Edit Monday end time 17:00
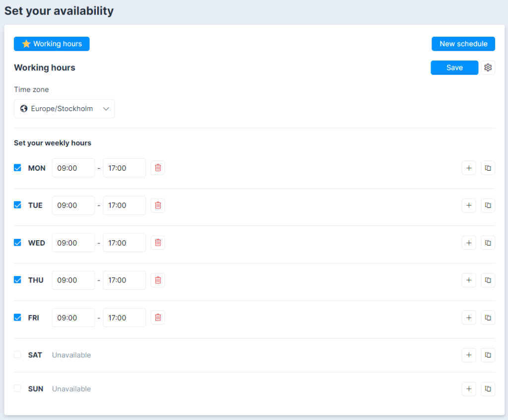Image resolution: width=508 pixels, height=420 pixels. point(124,168)
